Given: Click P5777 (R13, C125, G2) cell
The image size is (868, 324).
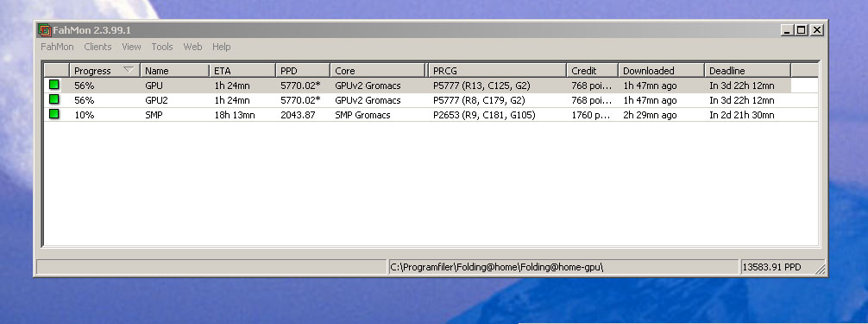Looking at the screenshot, I should (x=481, y=86).
